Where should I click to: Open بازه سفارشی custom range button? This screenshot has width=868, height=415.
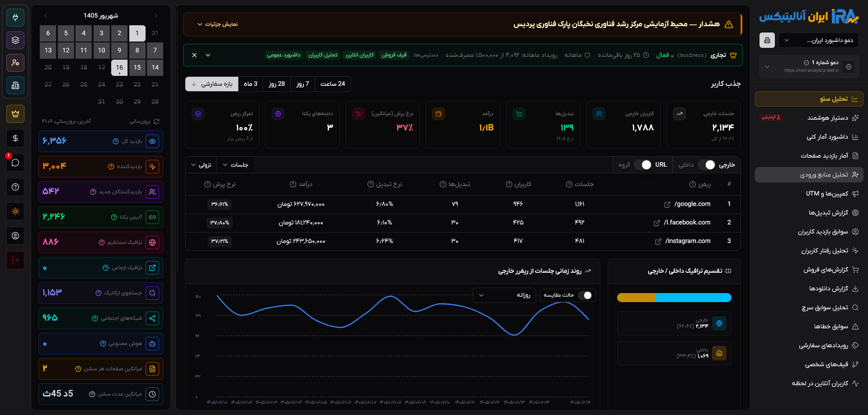212,84
